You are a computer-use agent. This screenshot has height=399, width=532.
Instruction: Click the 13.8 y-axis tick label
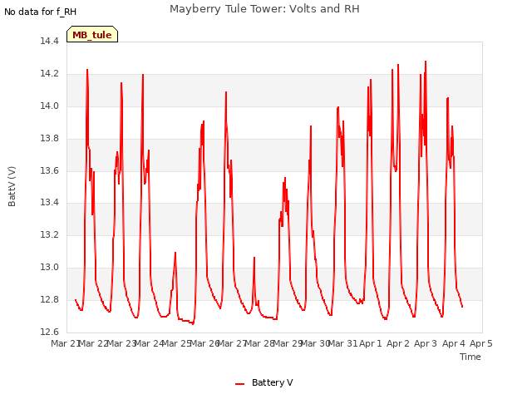(x=49, y=139)
